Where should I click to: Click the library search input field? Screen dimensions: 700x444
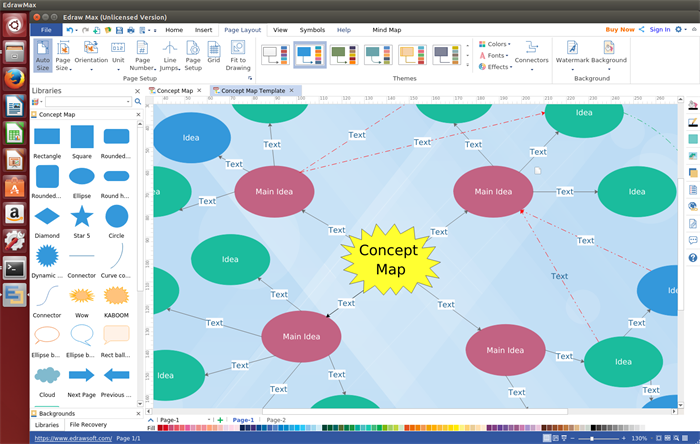[85, 102]
